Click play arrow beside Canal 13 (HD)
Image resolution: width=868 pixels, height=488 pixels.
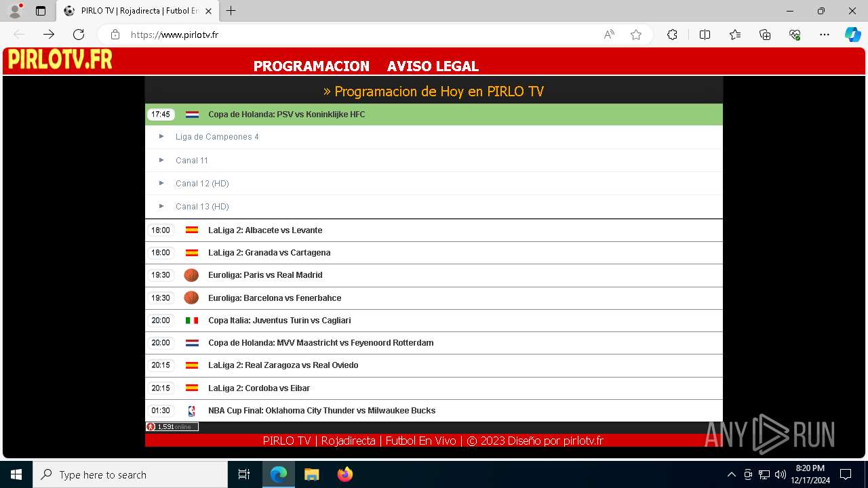coord(161,206)
